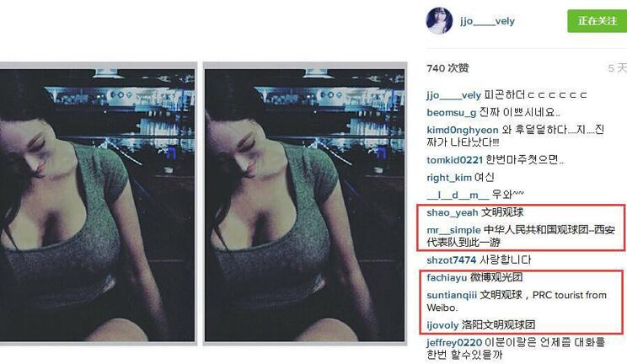Screen dimensions: 627x364
Task: Open the jjo____vely profile avatar
Action: coord(439,21)
